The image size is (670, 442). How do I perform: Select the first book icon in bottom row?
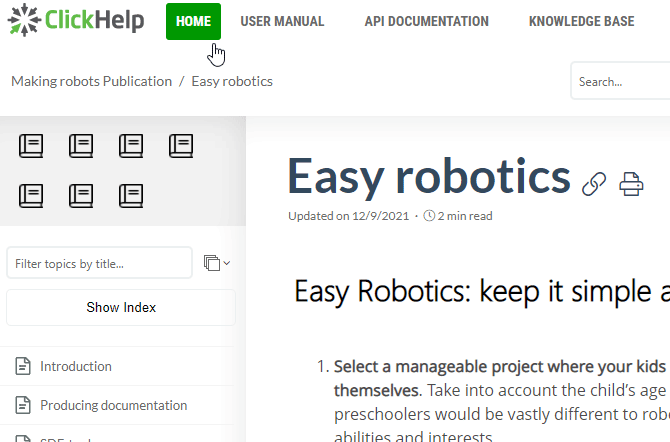click(x=31, y=194)
